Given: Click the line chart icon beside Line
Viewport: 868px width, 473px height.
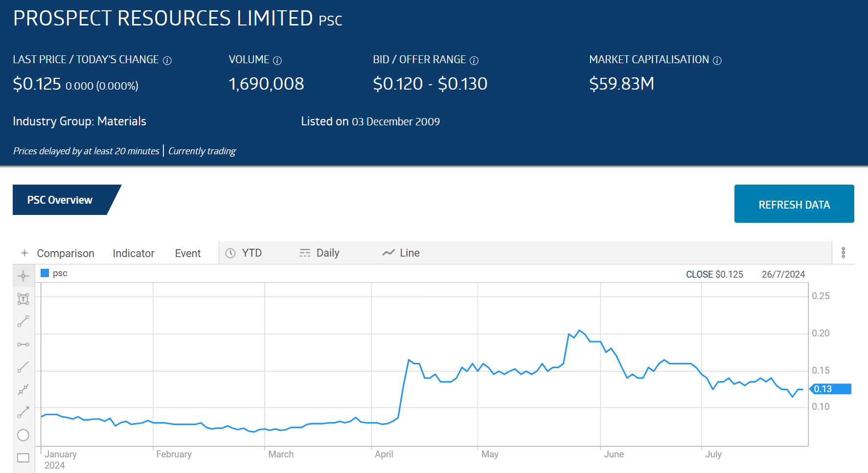Looking at the screenshot, I should click(x=388, y=253).
